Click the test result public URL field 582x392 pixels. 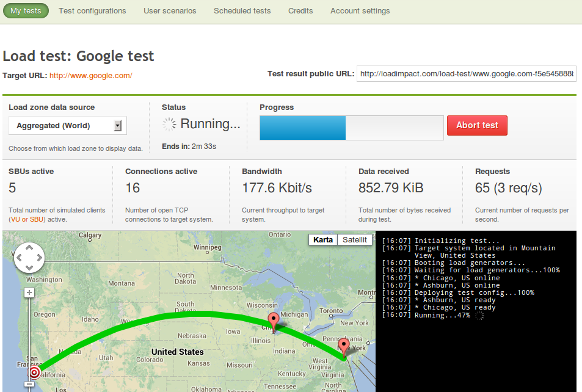pos(466,73)
